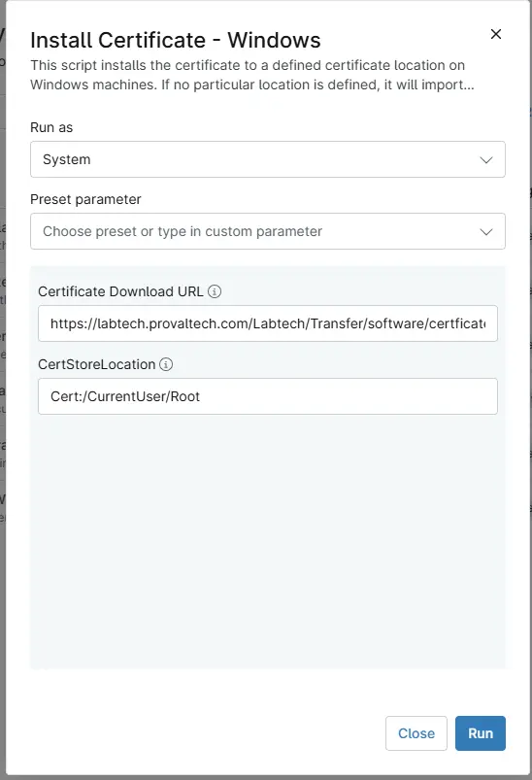The height and width of the screenshot is (780, 532).
Task: Click the 'Preset parameter' label
Action: pyautogui.click(x=85, y=199)
